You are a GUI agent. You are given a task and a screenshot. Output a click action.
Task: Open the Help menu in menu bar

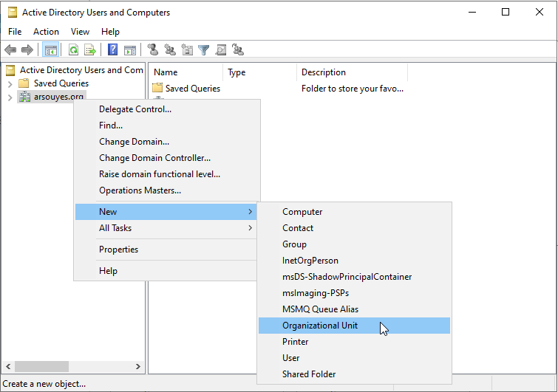pos(110,32)
